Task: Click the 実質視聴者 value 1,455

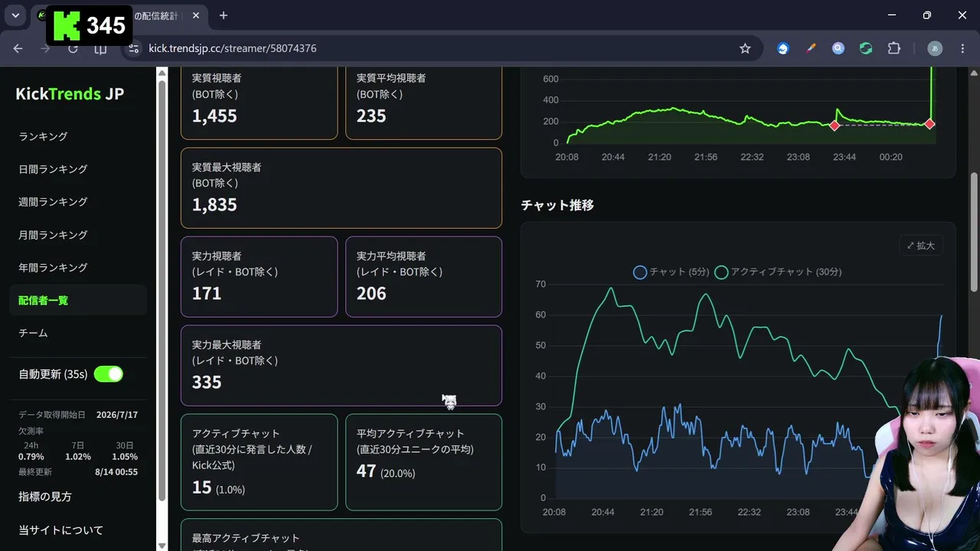Action: pyautogui.click(x=214, y=116)
